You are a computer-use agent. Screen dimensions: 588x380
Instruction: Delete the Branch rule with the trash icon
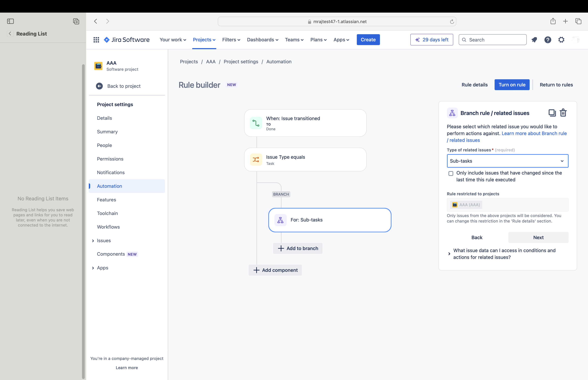point(563,113)
